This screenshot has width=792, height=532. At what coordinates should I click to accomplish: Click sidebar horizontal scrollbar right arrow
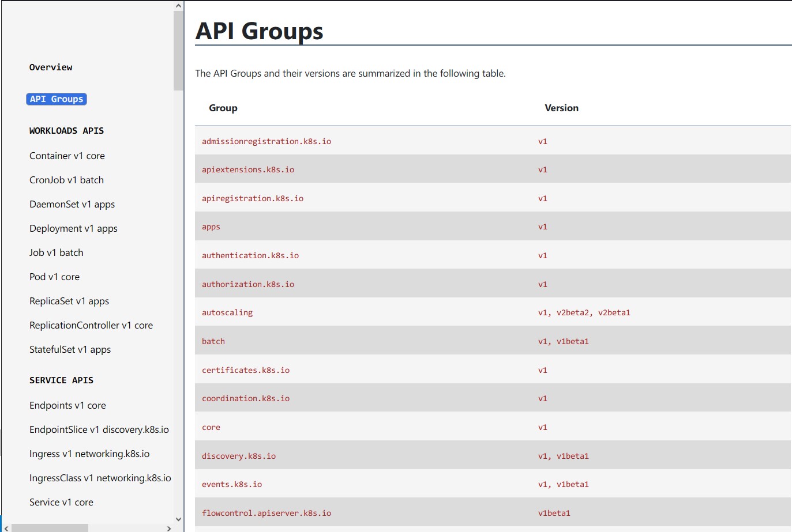(x=168, y=528)
